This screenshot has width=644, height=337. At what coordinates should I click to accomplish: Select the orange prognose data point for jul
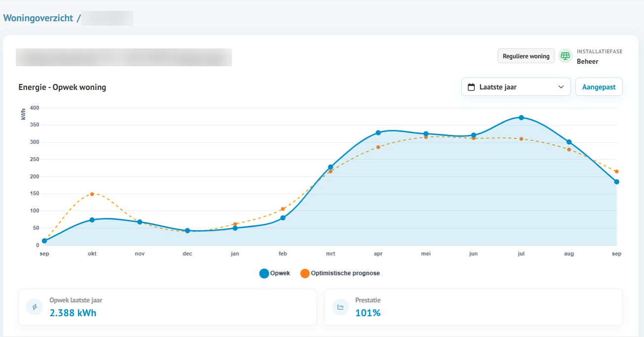(x=521, y=139)
